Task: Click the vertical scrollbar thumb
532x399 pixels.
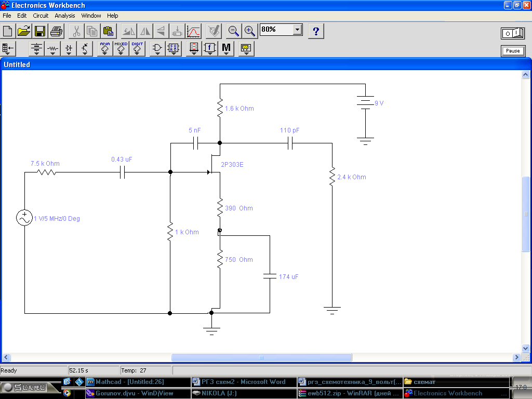Action: click(x=526, y=214)
